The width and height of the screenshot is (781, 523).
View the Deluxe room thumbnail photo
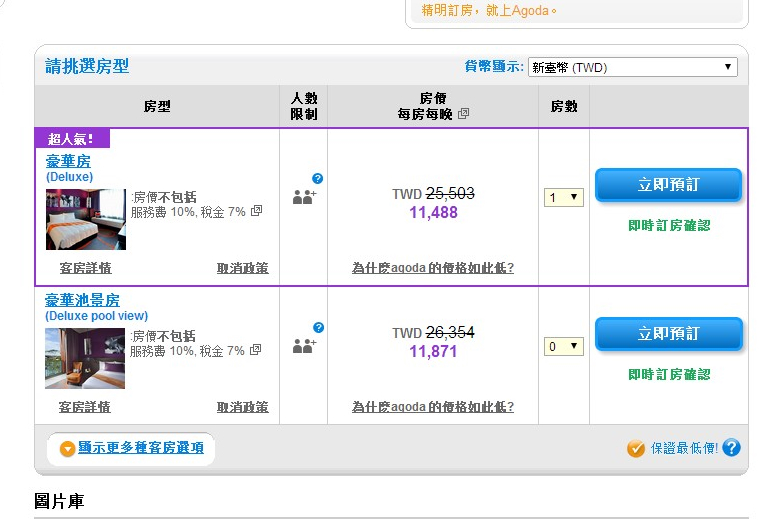(86, 219)
